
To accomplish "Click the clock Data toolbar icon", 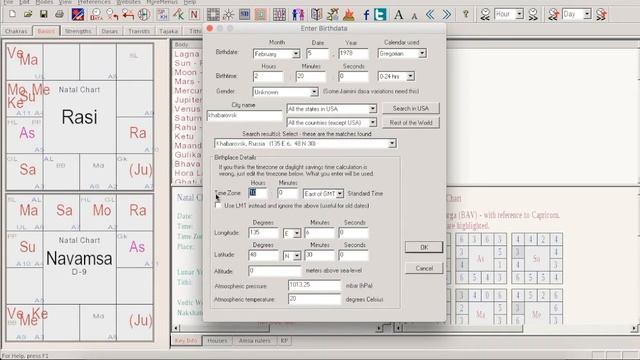I will tap(96, 15).
